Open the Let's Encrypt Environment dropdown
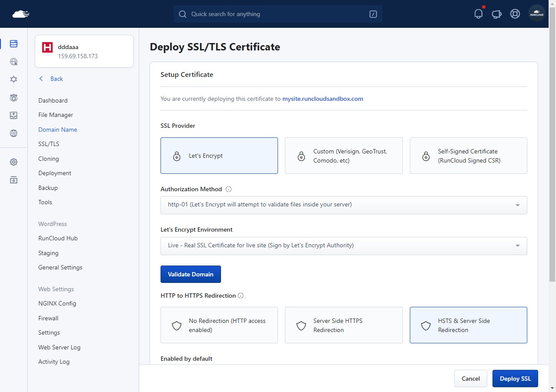Viewport: 556px width, 392px height. pos(344,246)
